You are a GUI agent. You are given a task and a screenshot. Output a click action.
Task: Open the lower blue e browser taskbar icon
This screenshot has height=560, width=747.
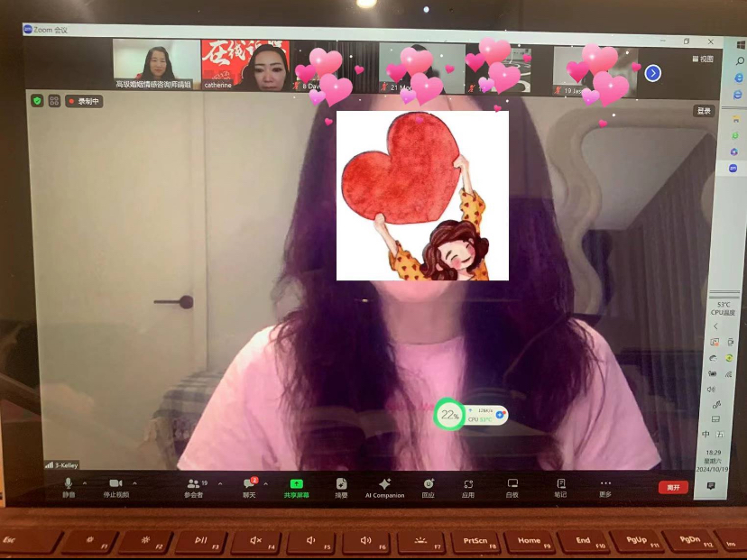737,96
